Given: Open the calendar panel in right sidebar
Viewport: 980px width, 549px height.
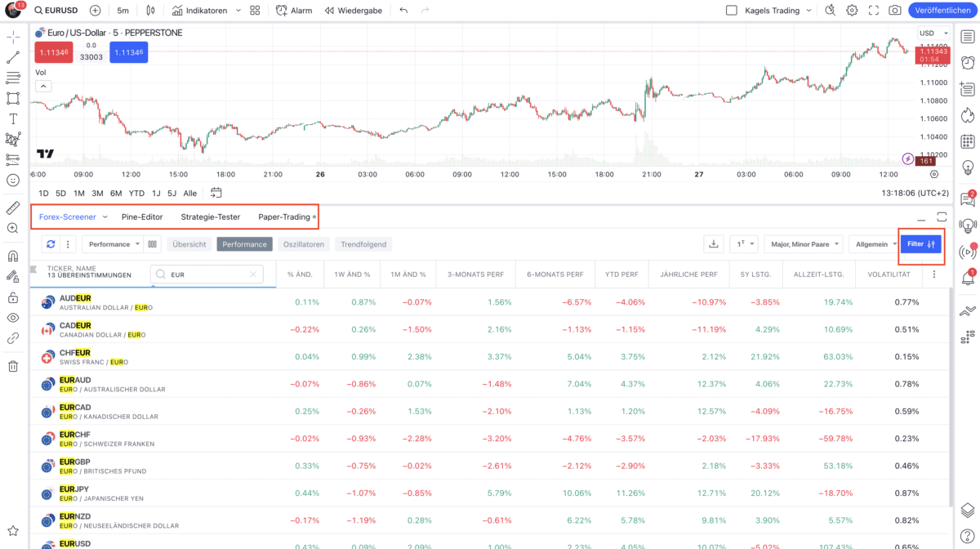Looking at the screenshot, I should coord(968,141).
